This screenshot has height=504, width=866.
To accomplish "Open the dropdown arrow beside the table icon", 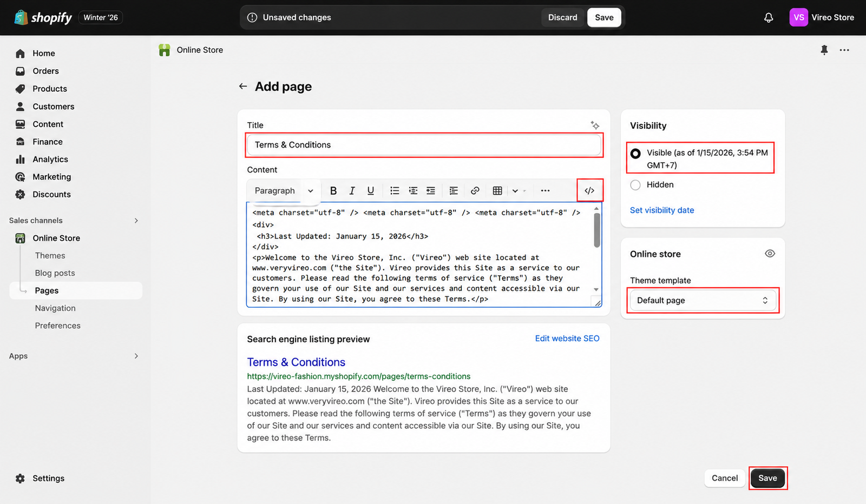I will point(515,190).
